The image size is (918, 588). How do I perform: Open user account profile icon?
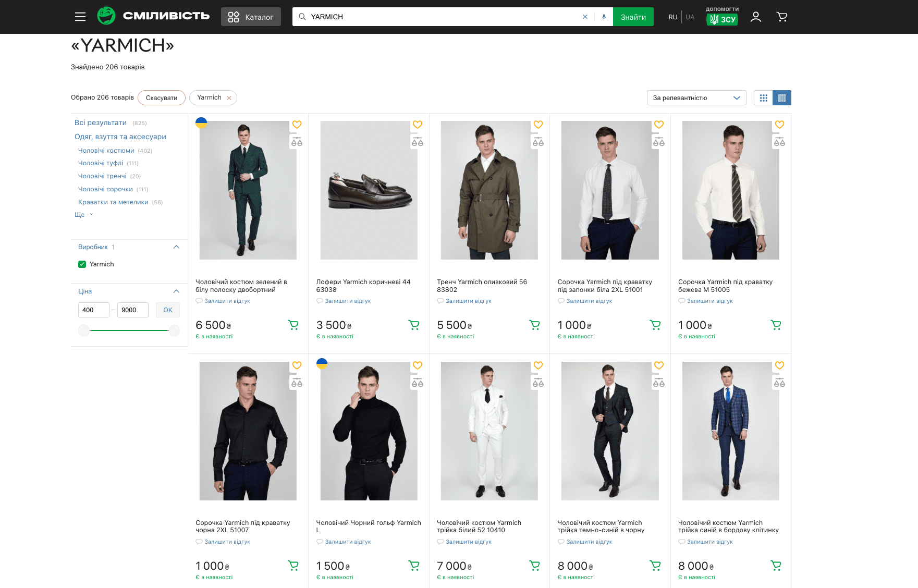coord(755,17)
